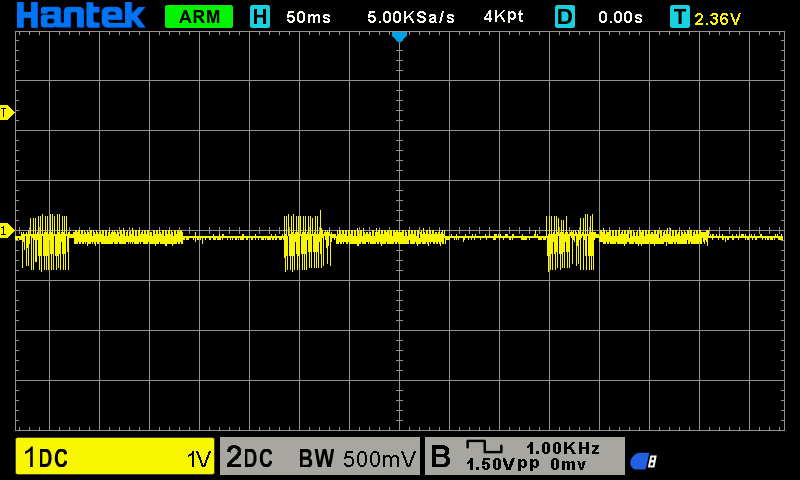The image size is (800, 480).
Task: Click the 1V channel 1 scale value
Action: pos(199,459)
